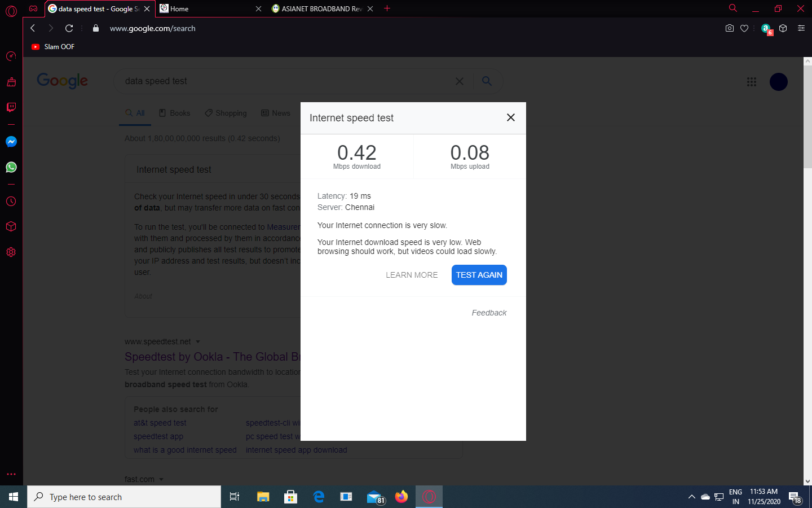Add page to bookmarks with heart icon
Screen dimensions: 812x508
point(744,28)
